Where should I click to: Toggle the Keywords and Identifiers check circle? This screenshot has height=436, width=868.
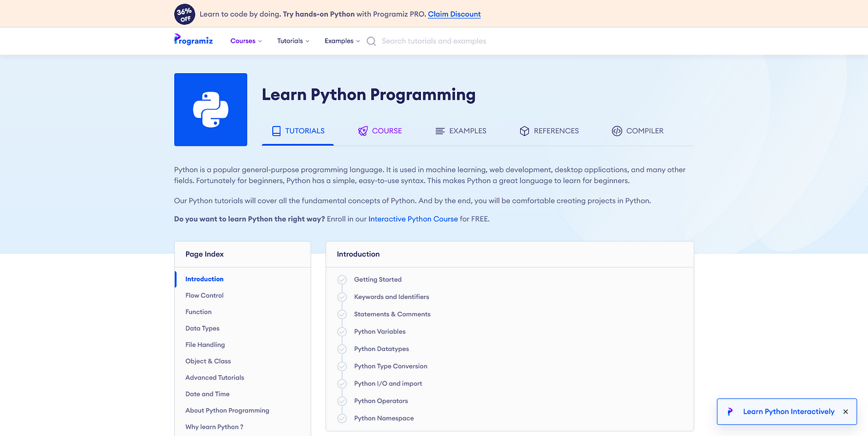[342, 297]
